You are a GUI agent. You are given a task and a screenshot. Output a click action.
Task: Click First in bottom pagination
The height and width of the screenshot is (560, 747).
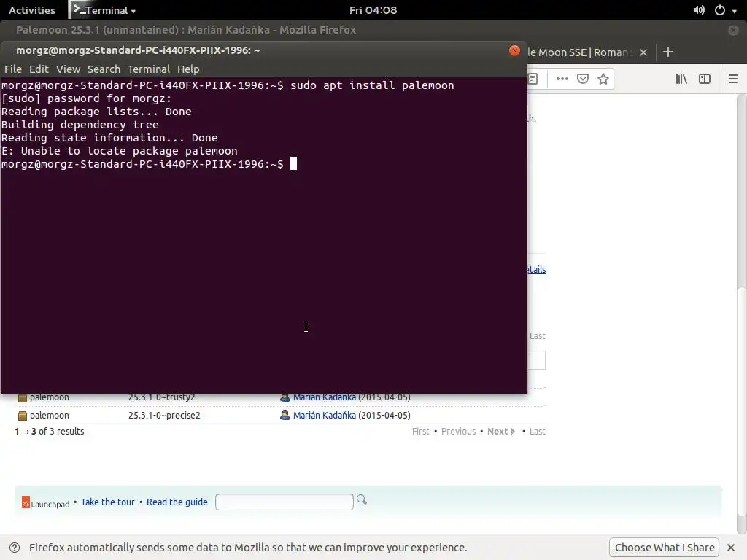click(421, 432)
